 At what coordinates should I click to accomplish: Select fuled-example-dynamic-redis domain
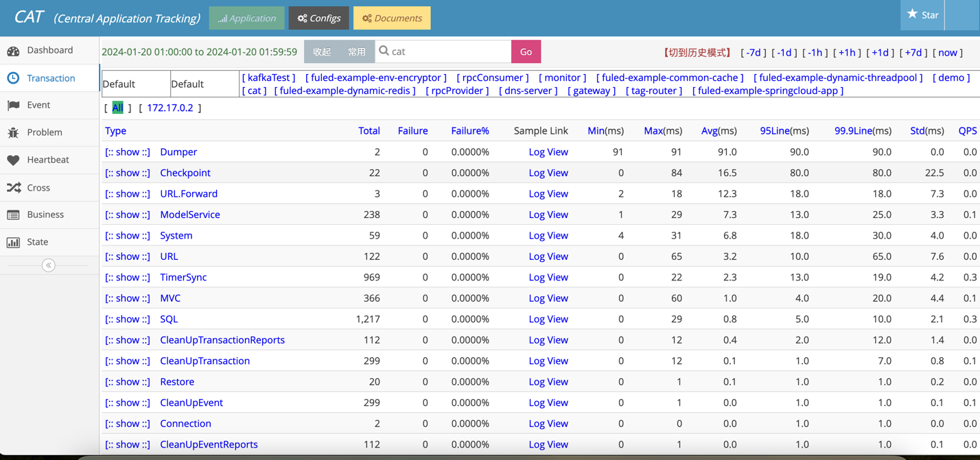(x=345, y=90)
